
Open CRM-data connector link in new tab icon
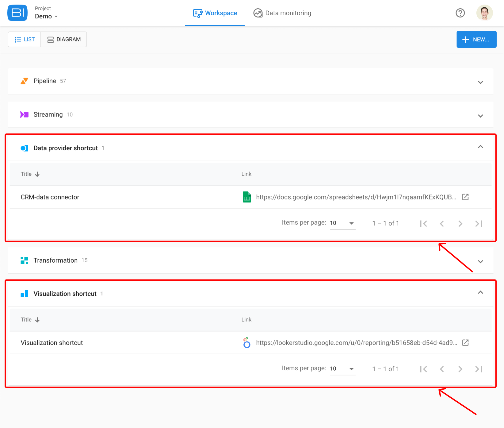point(465,197)
